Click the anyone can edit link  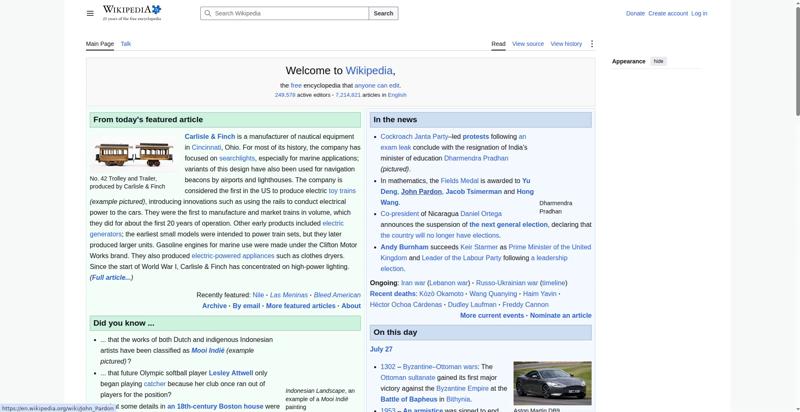tap(377, 86)
